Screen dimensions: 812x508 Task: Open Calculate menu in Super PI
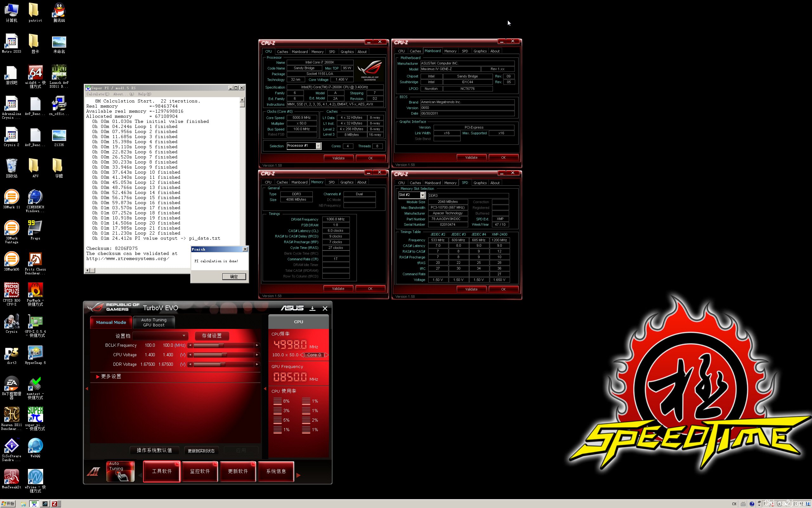pyautogui.click(x=98, y=94)
